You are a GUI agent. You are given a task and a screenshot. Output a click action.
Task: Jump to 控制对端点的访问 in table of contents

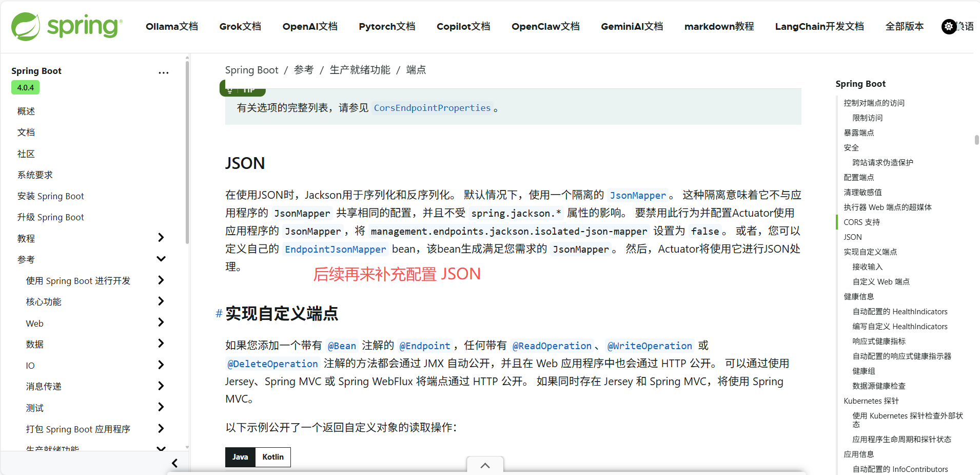coord(874,103)
